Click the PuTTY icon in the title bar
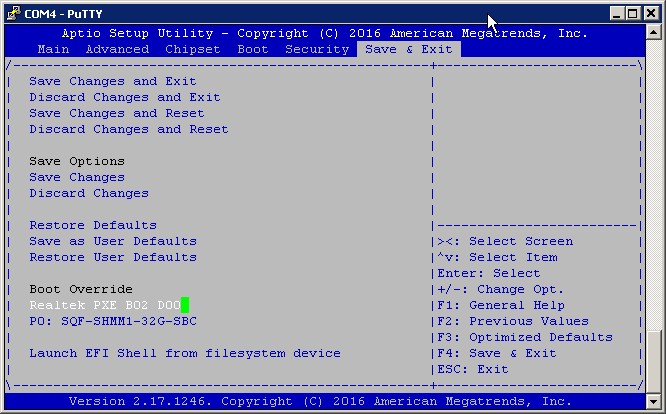The width and height of the screenshot is (666, 414). tap(14, 14)
